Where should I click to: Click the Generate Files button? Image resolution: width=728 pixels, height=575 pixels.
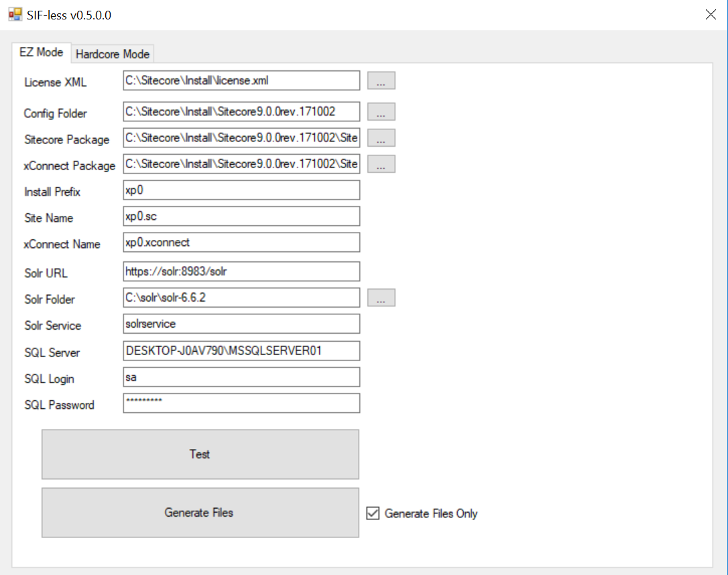[x=200, y=513]
